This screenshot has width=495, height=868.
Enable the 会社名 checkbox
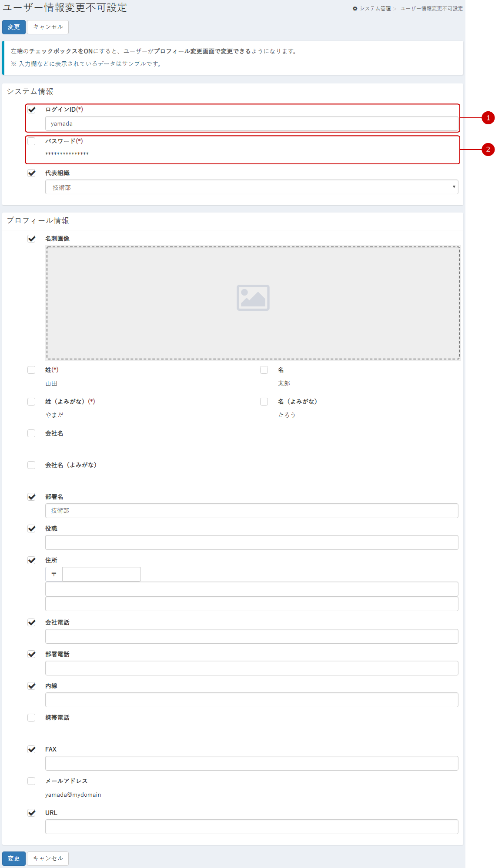click(x=31, y=433)
